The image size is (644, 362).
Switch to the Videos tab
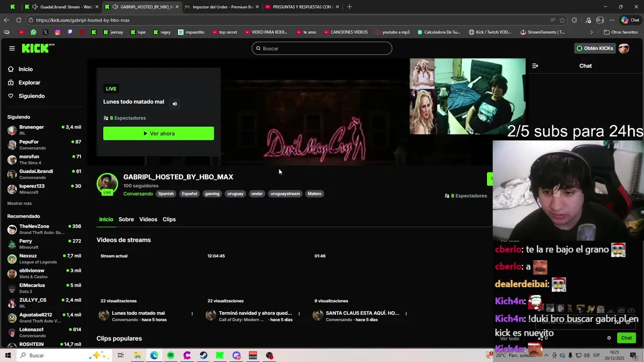tap(148, 219)
